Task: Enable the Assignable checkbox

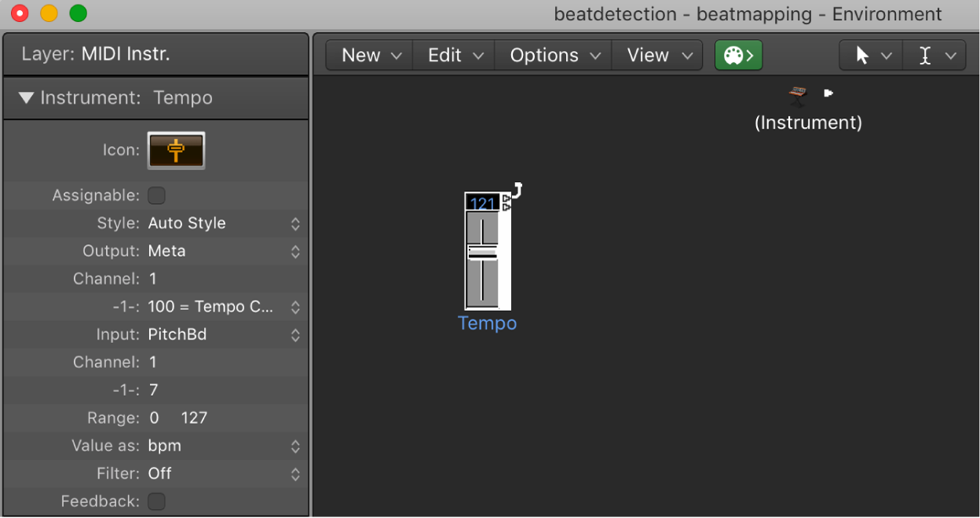Action: point(157,195)
